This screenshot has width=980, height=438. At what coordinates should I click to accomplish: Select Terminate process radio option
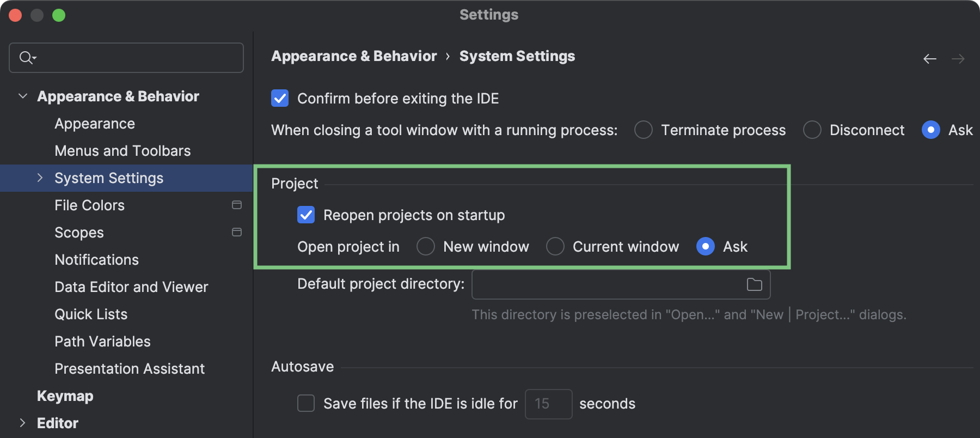coord(644,130)
